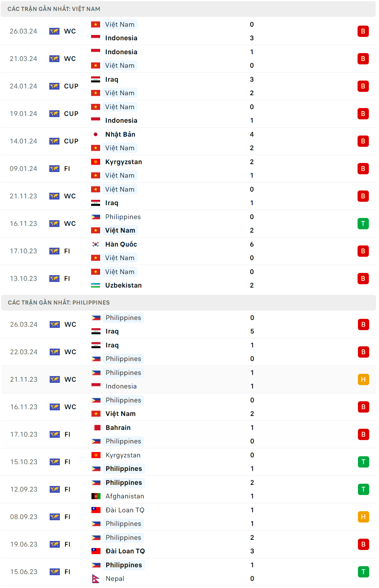Click the Uzbekistan flag icon

pyautogui.click(x=96, y=285)
